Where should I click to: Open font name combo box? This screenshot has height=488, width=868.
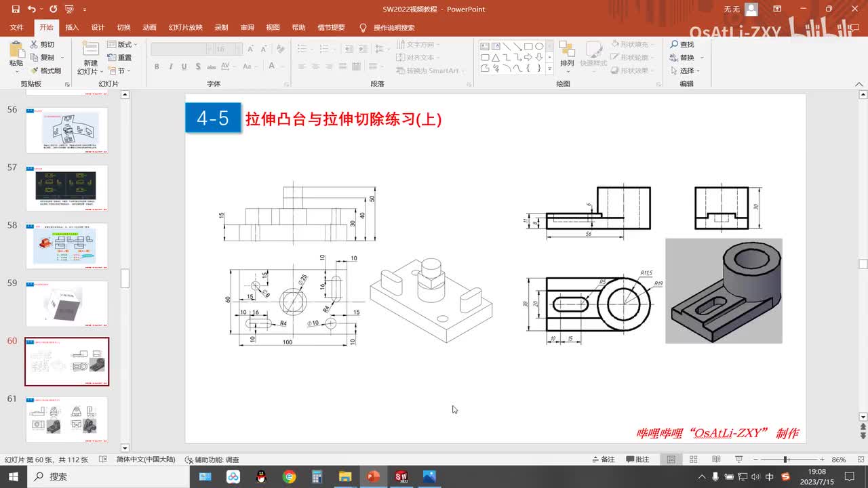pos(181,49)
